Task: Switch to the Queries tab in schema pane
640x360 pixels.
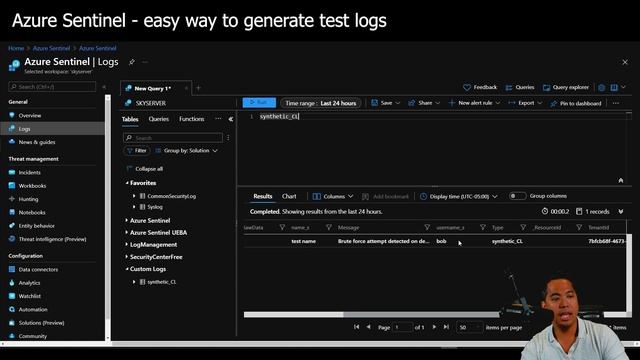Action: point(159,119)
